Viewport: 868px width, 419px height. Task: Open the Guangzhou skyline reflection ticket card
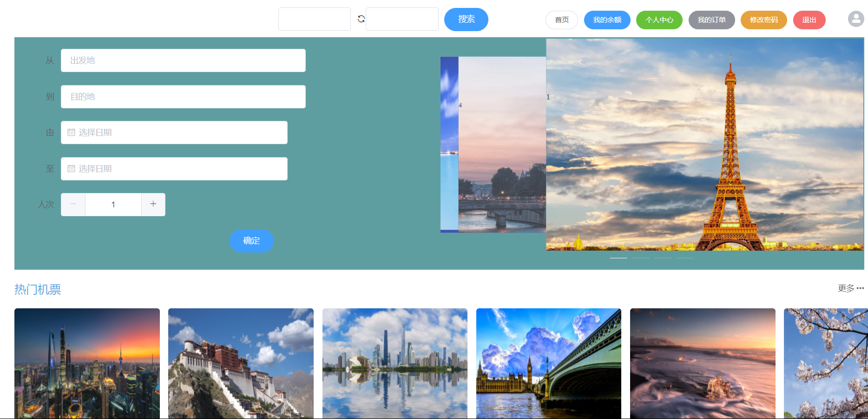coord(395,363)
